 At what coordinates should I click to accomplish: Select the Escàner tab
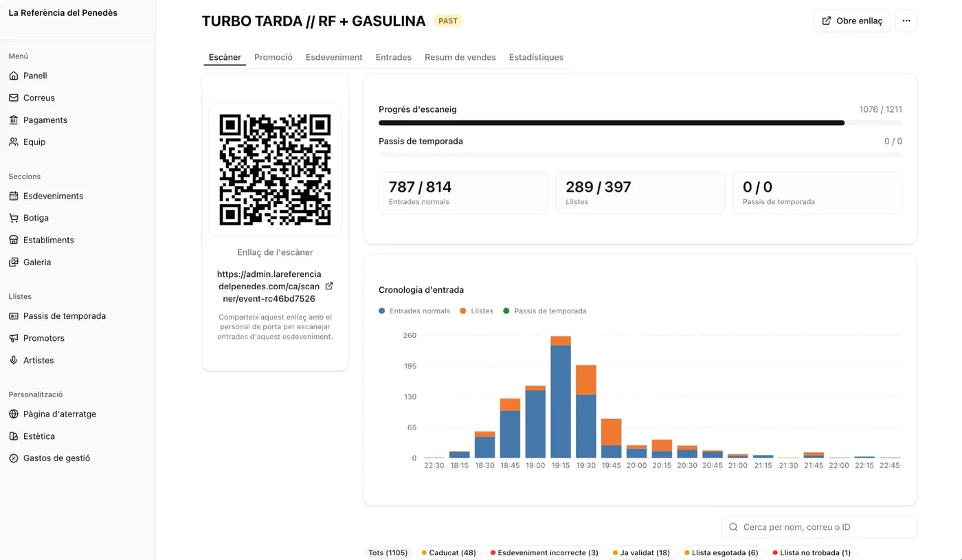coord(225,57)
